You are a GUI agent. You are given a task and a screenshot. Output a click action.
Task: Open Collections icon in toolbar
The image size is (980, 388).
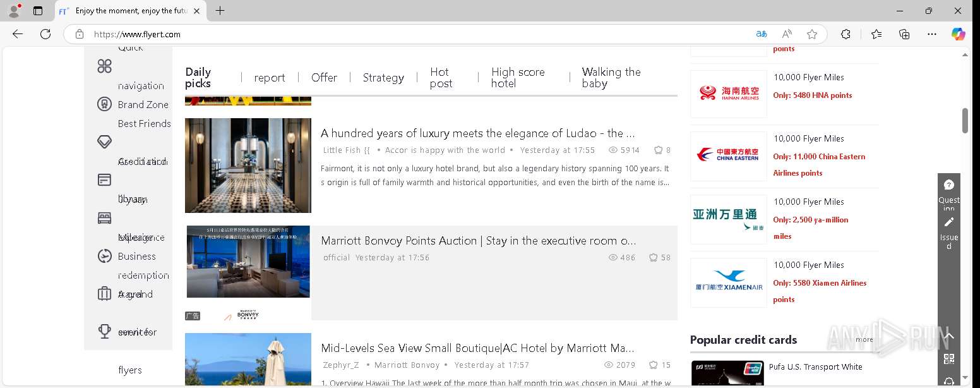tap(904, 34)
